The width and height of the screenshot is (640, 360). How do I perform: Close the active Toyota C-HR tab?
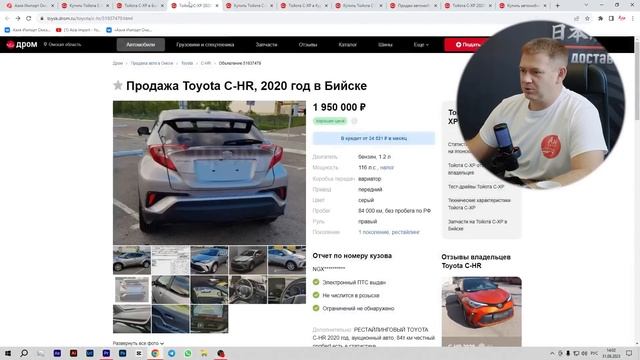pos(217,6)
